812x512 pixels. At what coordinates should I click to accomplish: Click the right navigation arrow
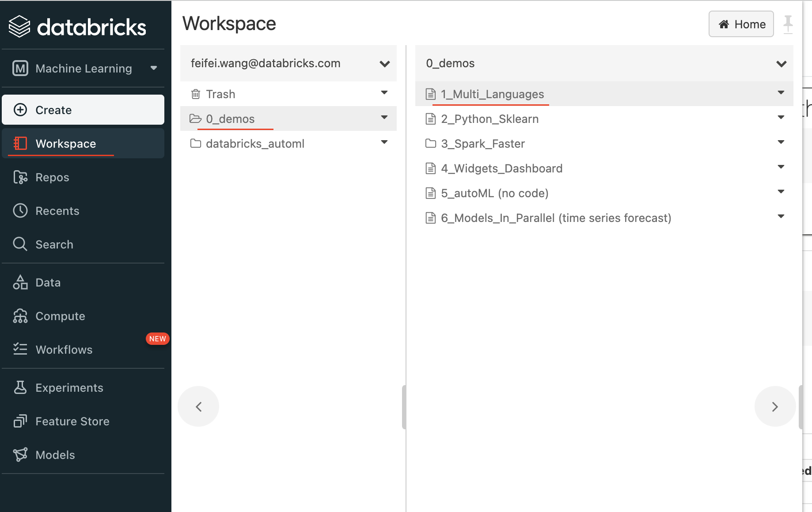tap(774, 406)
